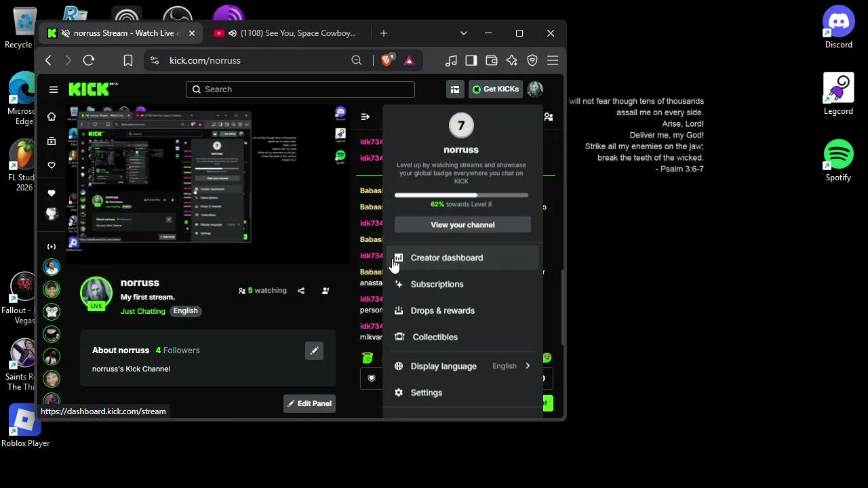Close the norruss Stream tab
The height and width of the screenshot is (488, 868).
(192, 33)
